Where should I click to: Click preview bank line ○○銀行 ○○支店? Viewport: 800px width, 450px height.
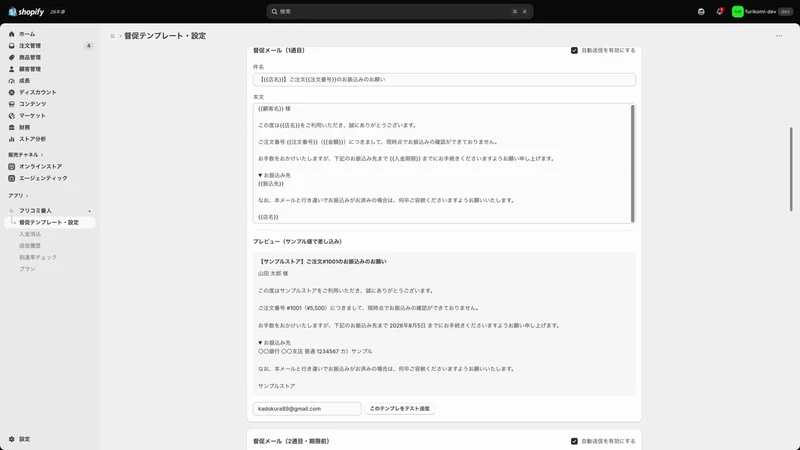[315, 352]
